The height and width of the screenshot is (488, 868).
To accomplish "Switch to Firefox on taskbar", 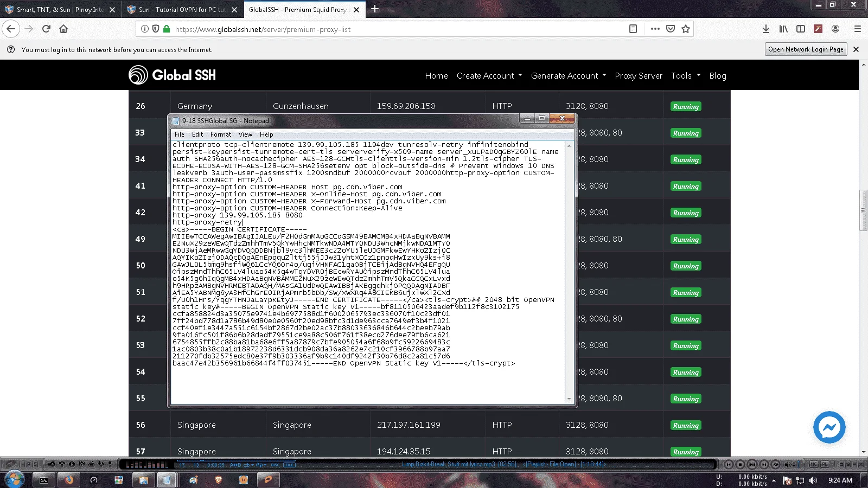I will coord(68,480).
